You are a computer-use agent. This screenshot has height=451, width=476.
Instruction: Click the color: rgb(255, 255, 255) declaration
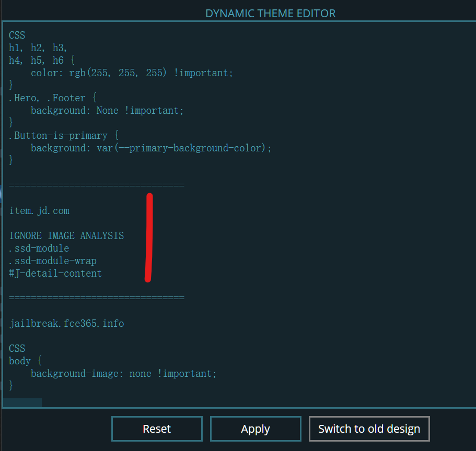pos(132,73)
